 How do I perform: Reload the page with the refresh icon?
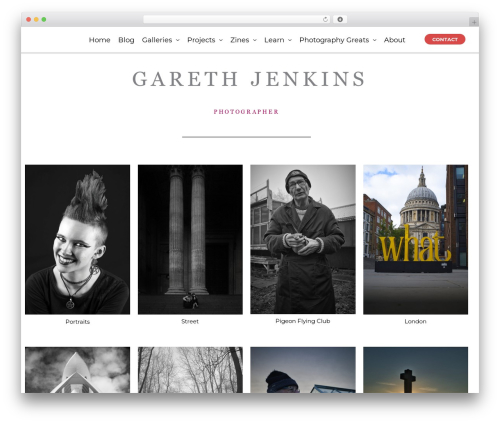click(x=325, y=20)
